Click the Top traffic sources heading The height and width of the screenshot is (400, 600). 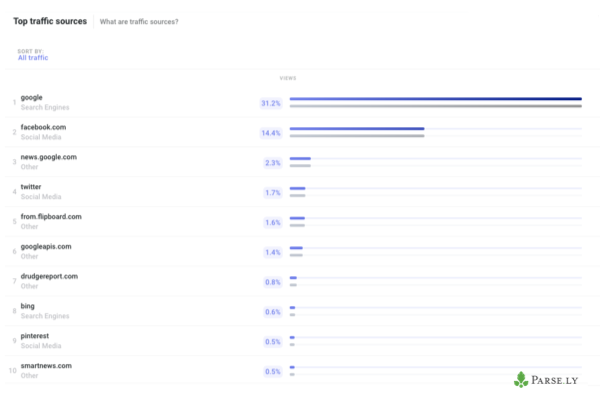(x=50, y=21)
